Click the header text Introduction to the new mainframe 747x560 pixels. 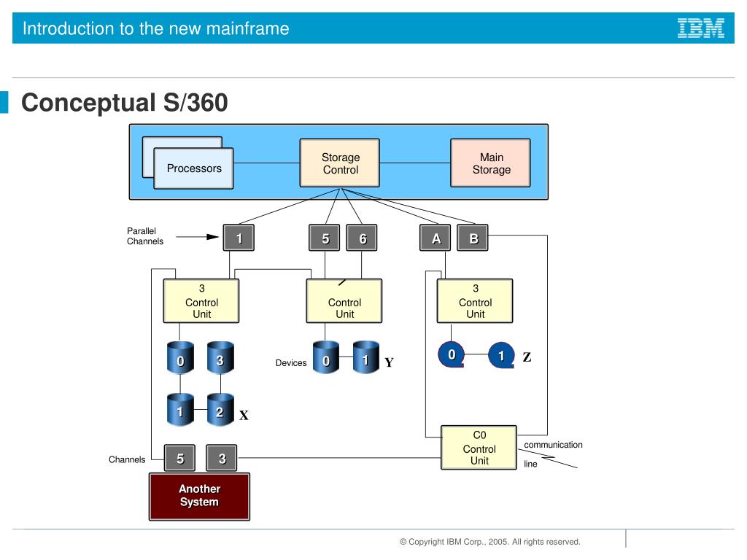[156, 28]
